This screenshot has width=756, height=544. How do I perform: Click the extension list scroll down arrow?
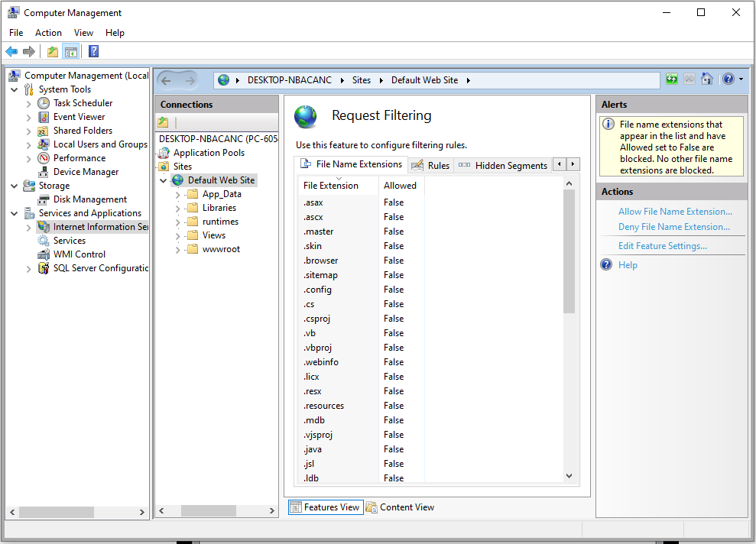[569, 476]
